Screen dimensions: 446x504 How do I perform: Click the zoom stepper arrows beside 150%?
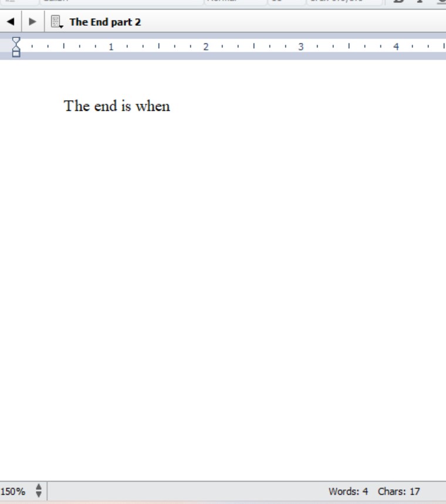pos(39,492)
